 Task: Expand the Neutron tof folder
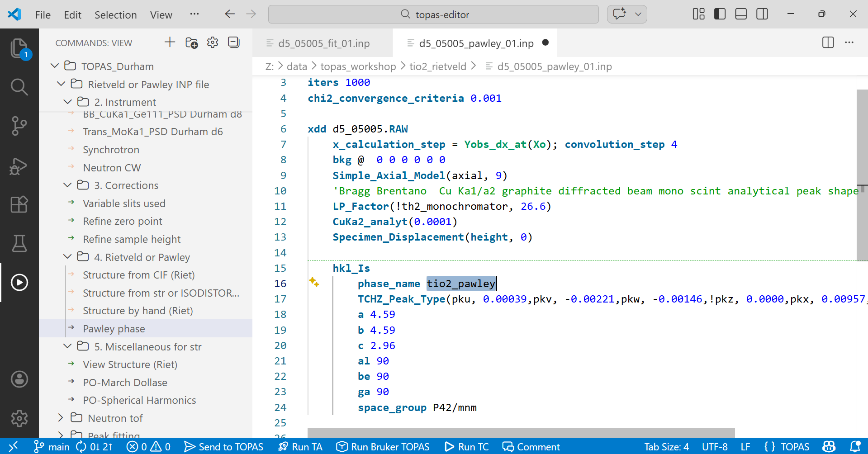(x=61, y=418)
